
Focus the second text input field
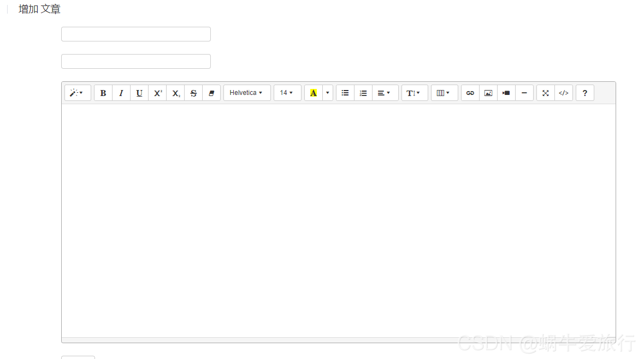click(x=136, y=62)
